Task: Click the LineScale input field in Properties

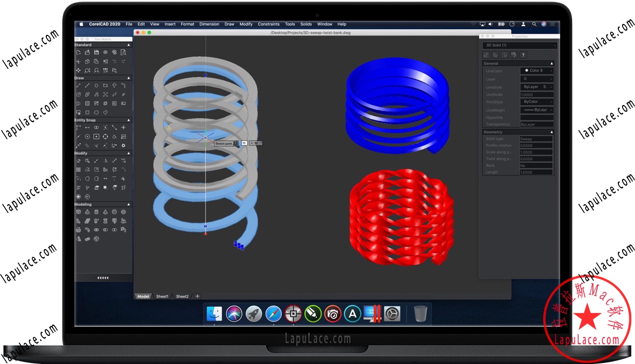Action: point(536,94)
